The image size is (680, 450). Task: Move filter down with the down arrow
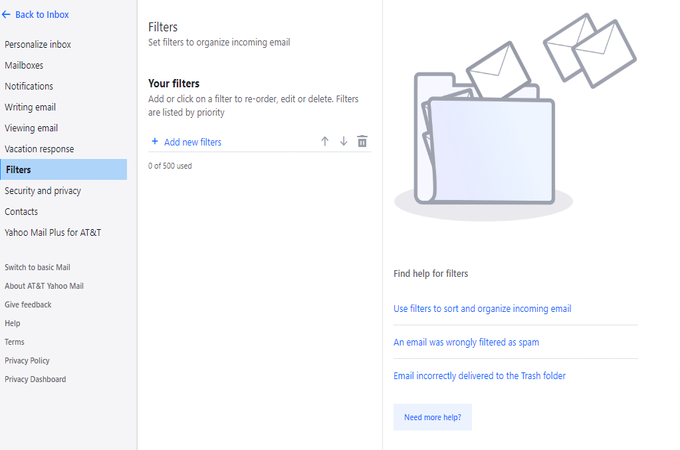[343, 141]
